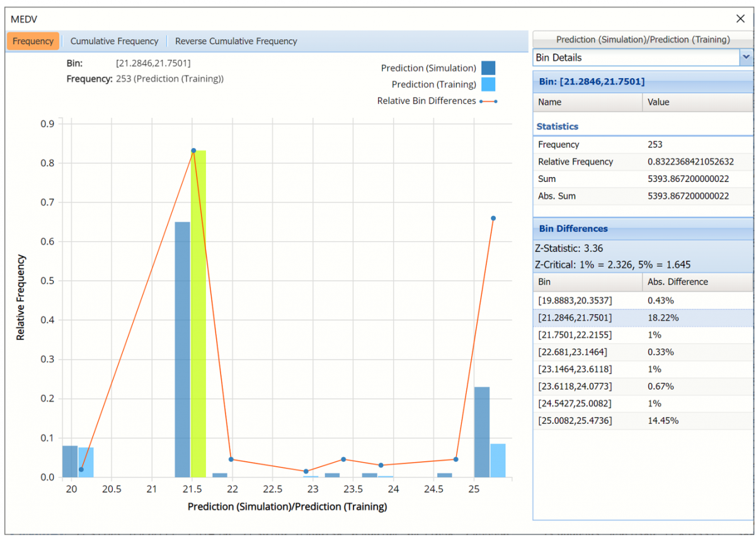Click the Simulation bar near 25
756x536 pixels.
pyautogui.click(x=482, y=432)
